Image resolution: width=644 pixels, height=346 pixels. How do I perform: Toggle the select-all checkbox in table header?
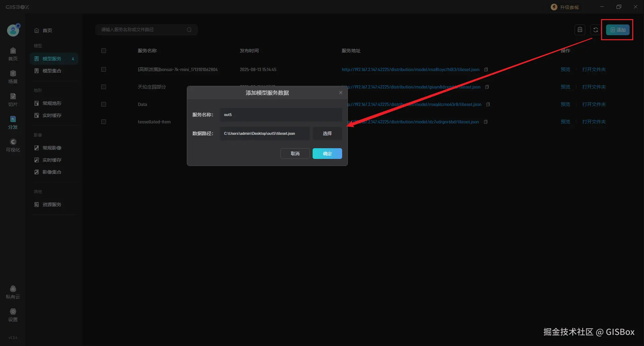point(104,51)
